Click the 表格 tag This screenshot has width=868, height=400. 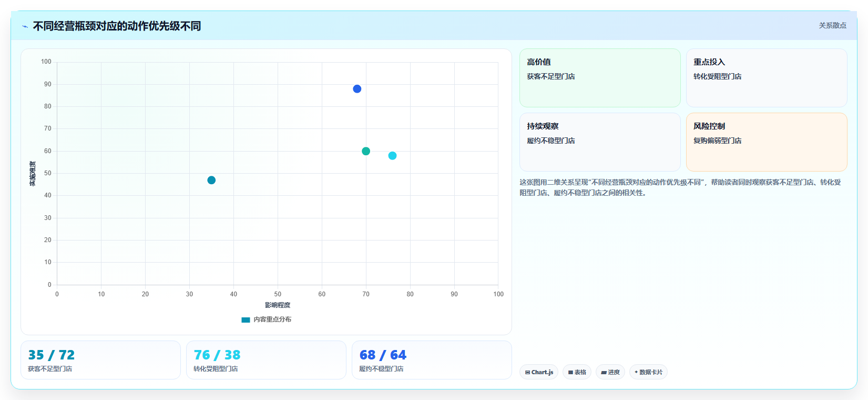point(577,372)
